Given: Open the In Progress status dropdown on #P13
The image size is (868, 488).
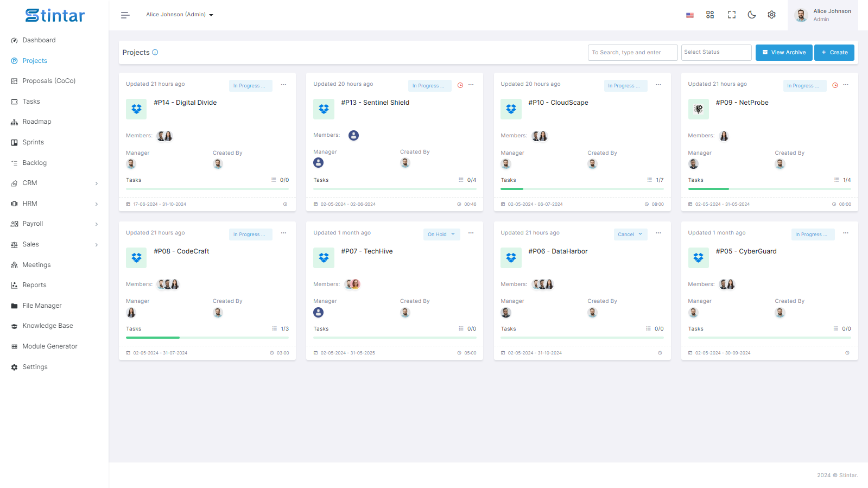Looking at the screenshot, I should 429,86.
